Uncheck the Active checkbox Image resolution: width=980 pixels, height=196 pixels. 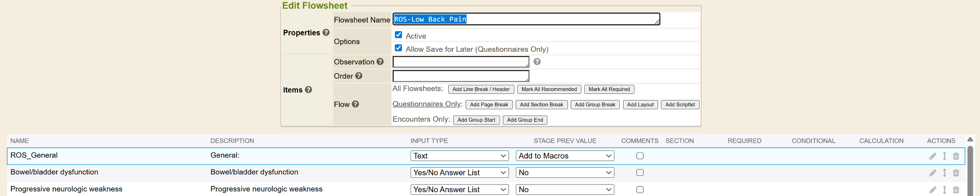(x=398, y=35)
